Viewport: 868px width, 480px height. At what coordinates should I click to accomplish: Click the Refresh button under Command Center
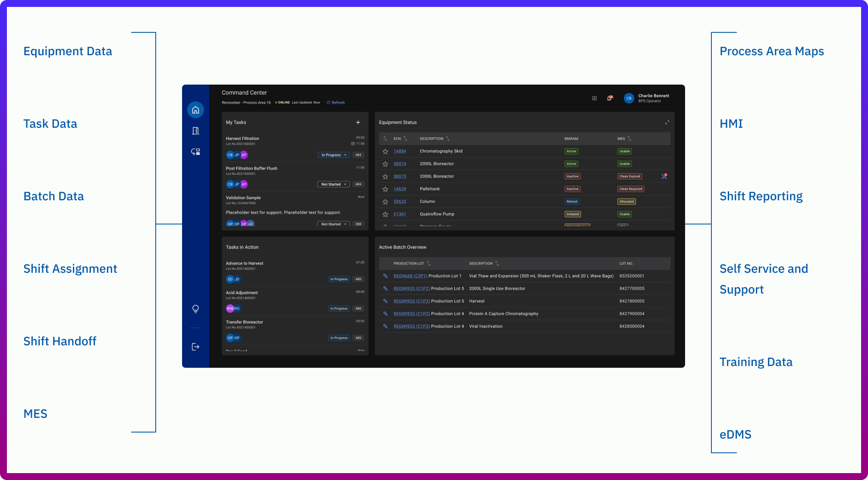(x=336, y=102)
